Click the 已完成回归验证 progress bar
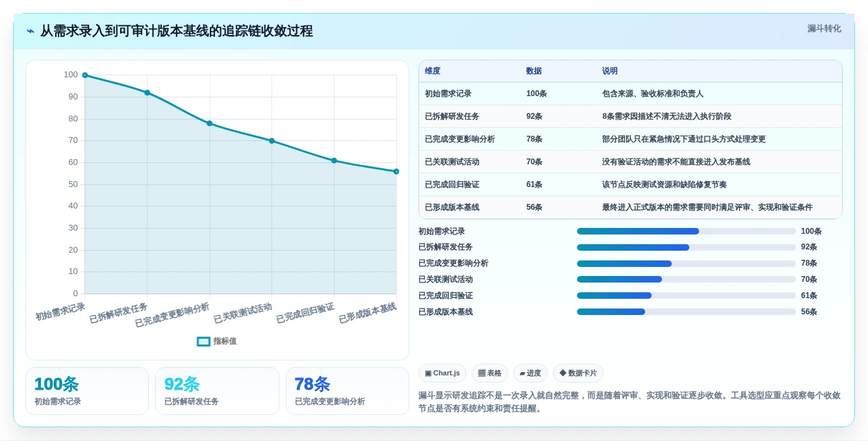The height and width of the screenshot is (441, 868). pyautogui.click(x=686, y=296)
